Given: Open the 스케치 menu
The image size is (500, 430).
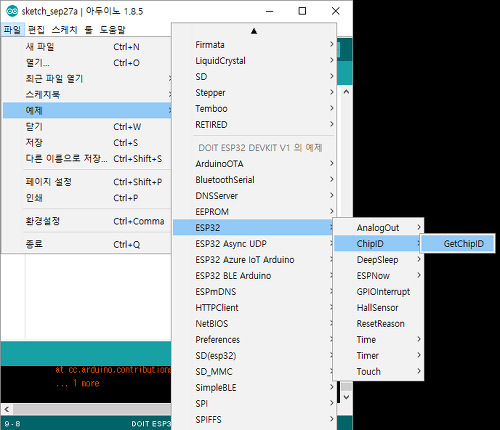Looking at the screenshot, I should (x=64, y=30).
